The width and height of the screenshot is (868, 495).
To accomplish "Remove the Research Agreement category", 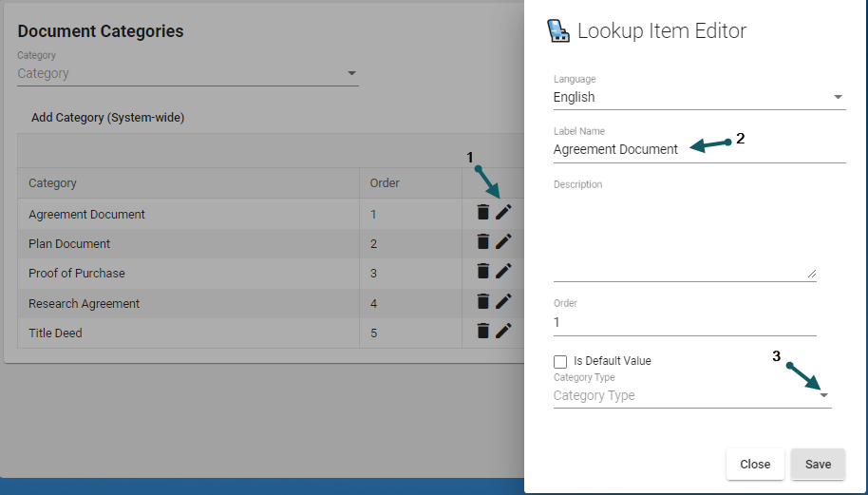I will [483, 302].
